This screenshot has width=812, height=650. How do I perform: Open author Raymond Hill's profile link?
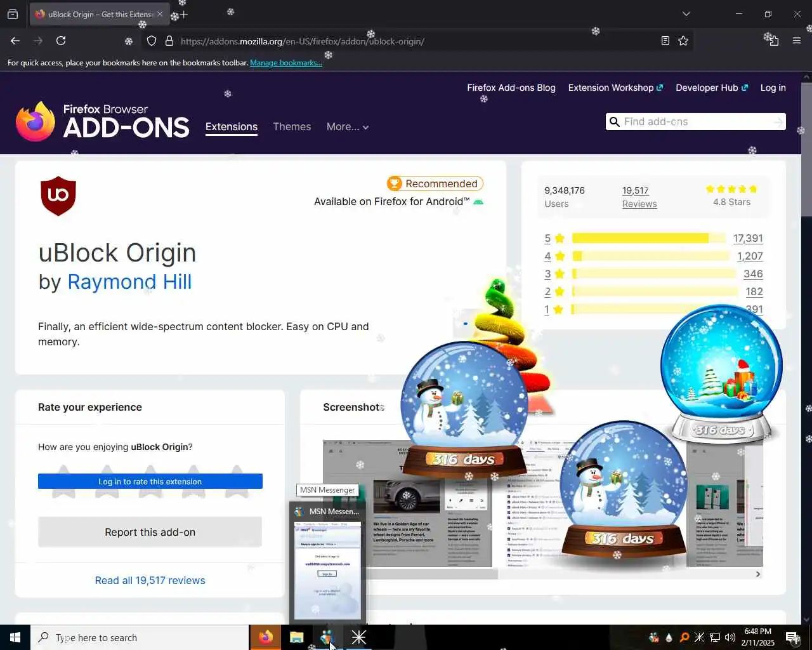(129, 282)
